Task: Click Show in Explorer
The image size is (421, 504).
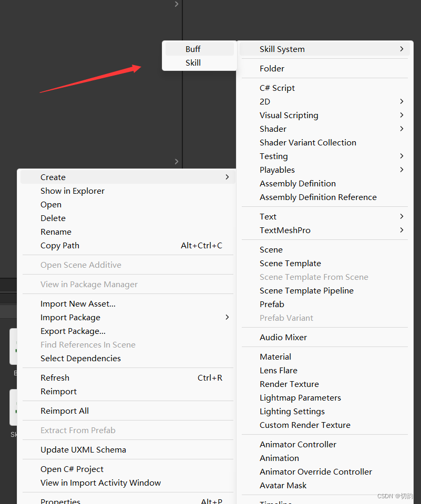Action: coord(128,191)
